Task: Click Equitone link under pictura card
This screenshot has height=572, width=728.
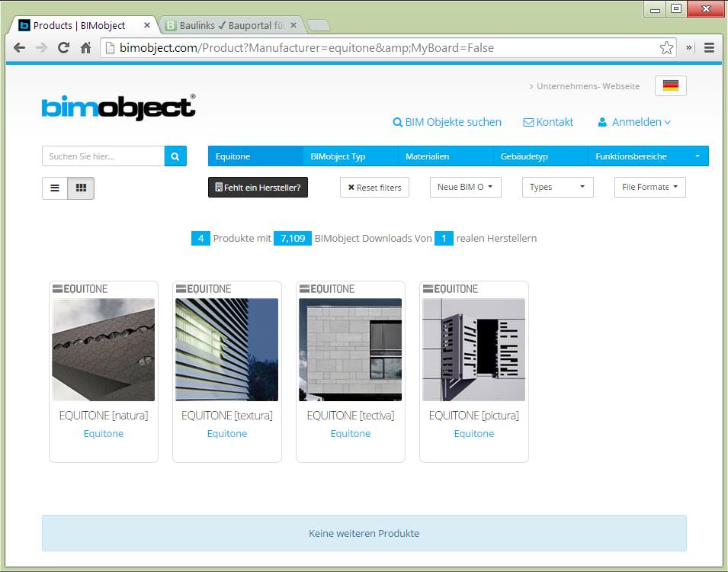Action: (474, 433)
